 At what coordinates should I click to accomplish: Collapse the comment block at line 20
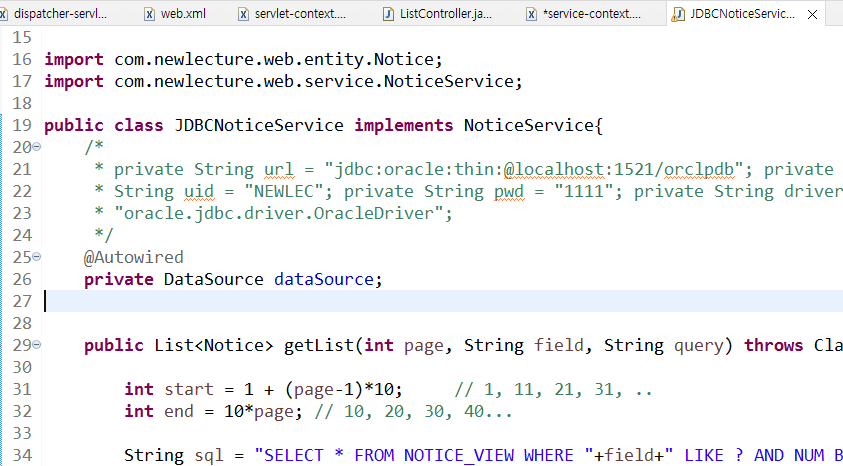(37, 147)
